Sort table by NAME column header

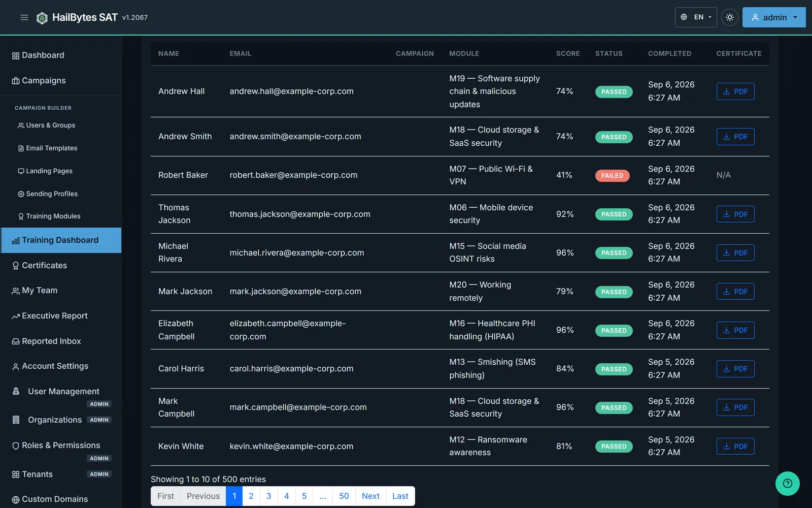pos(168,53)
